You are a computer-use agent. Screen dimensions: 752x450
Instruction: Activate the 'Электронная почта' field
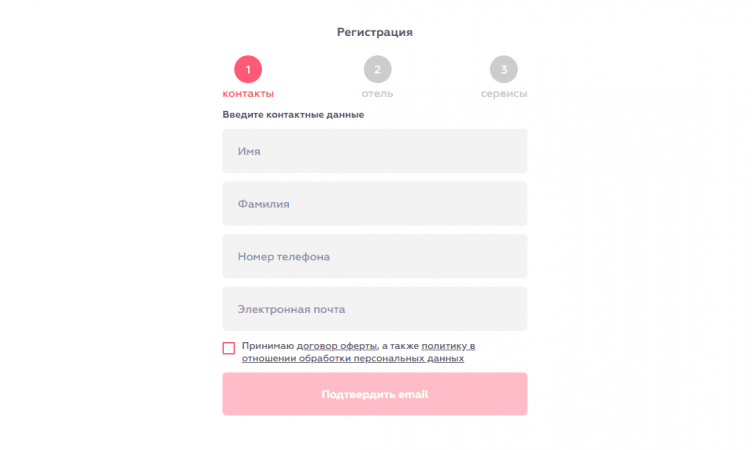pos(374,310)
